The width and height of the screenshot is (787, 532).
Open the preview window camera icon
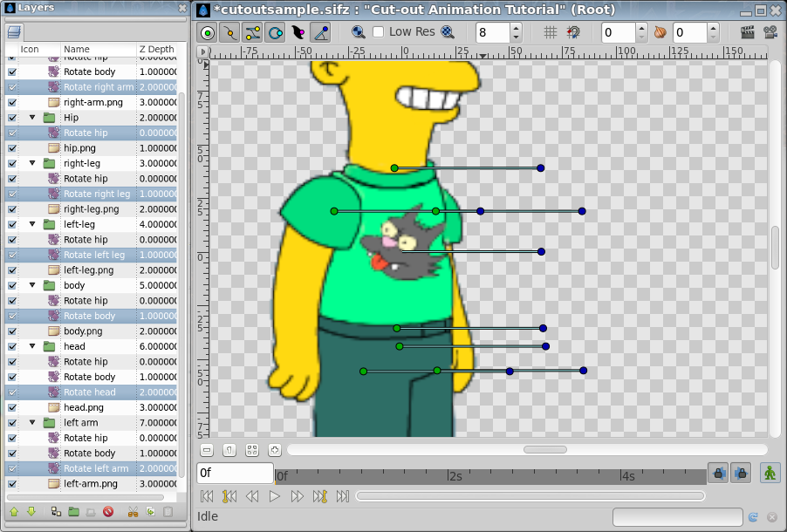[x=770, y=32]
